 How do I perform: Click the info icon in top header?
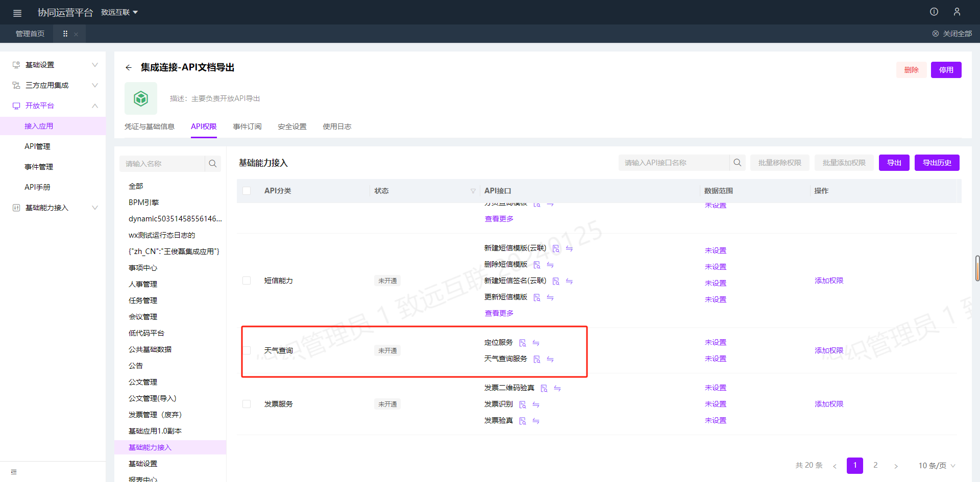pyautogui.click(x=934, y=12)
